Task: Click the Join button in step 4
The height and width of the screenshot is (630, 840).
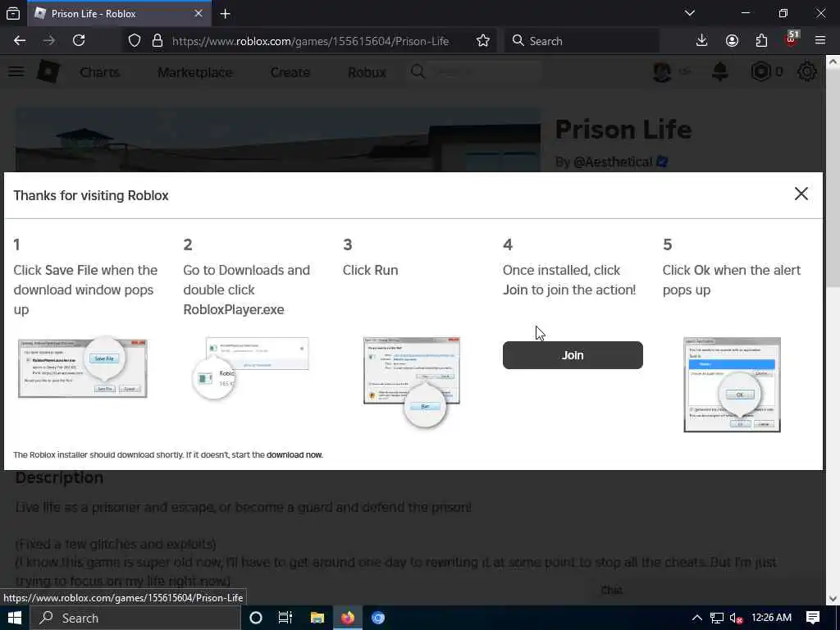Action: [x=573, y=355]
